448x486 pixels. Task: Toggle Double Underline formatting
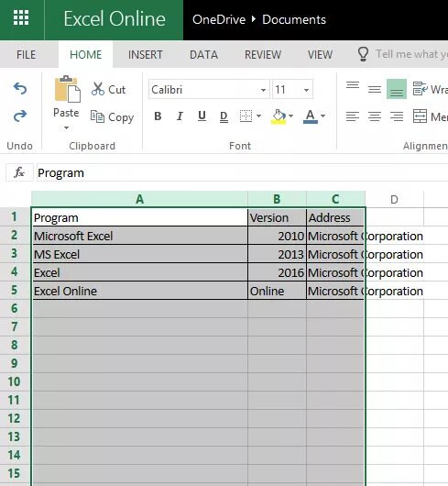224,116
